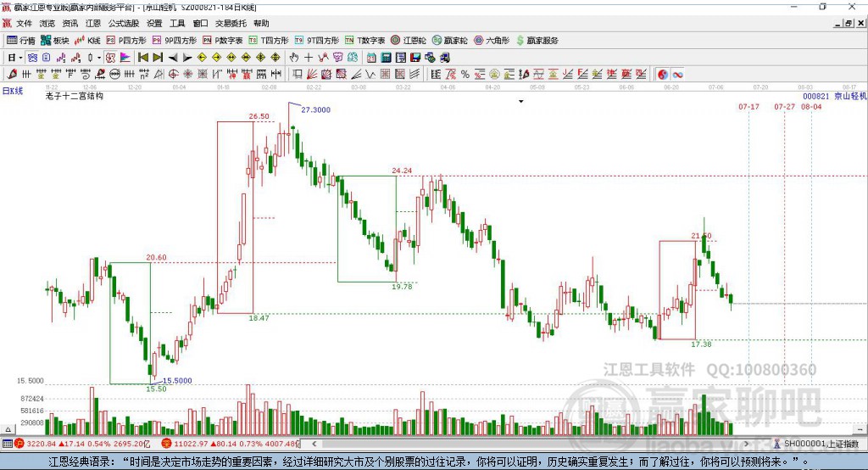
Task: Open the 浏览 menu
Action: 47,23
